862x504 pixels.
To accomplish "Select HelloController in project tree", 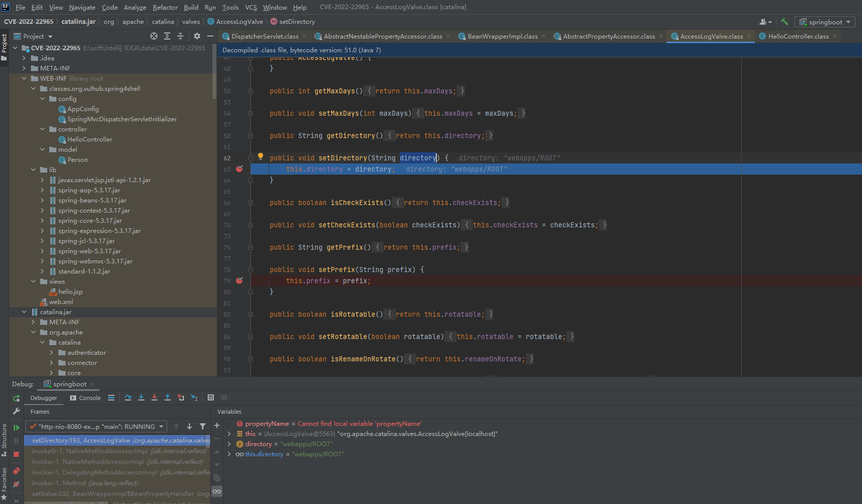I will pyautogui.click(x=89, y=140).
